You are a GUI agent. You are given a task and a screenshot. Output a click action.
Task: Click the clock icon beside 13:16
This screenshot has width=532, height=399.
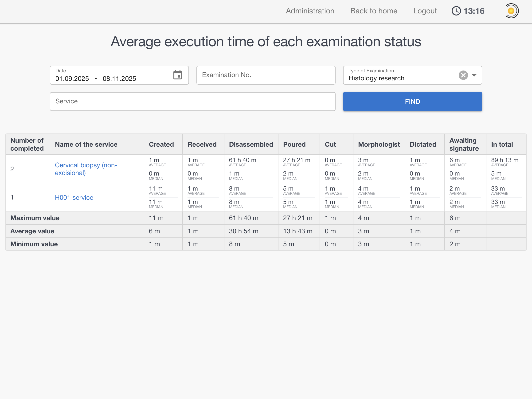pyautogui.click(x=456, y=11)
